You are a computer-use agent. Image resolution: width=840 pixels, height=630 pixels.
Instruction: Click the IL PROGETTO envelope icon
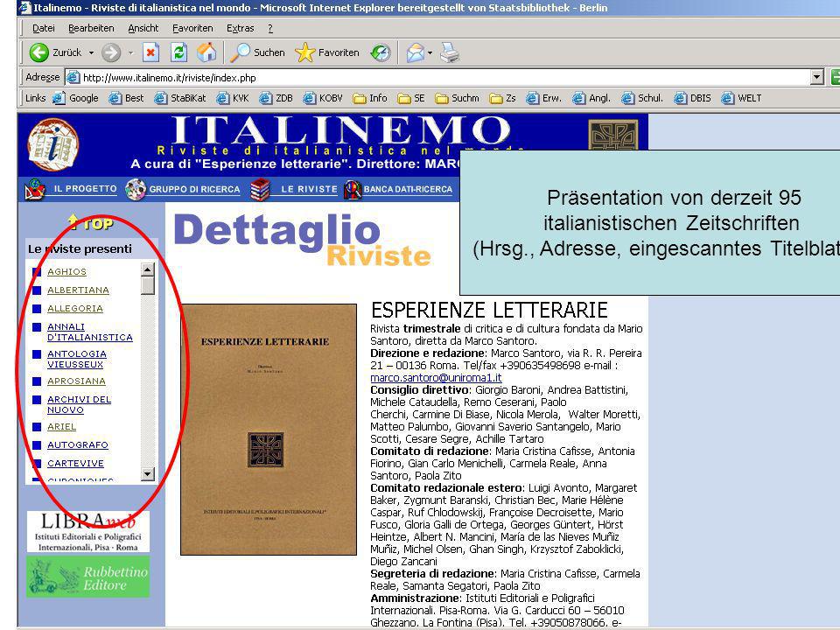(35, 190)
